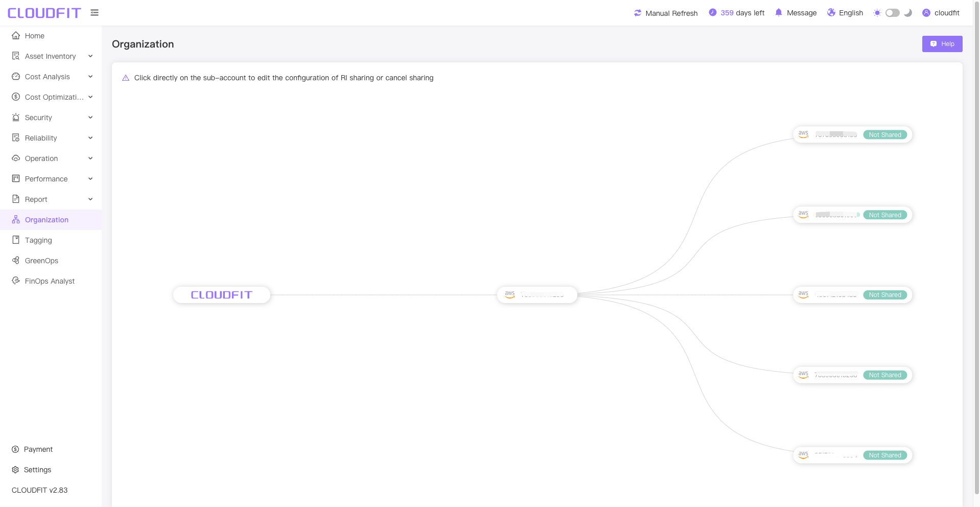Toggle the light/dark theme switch

coord(893,13)
